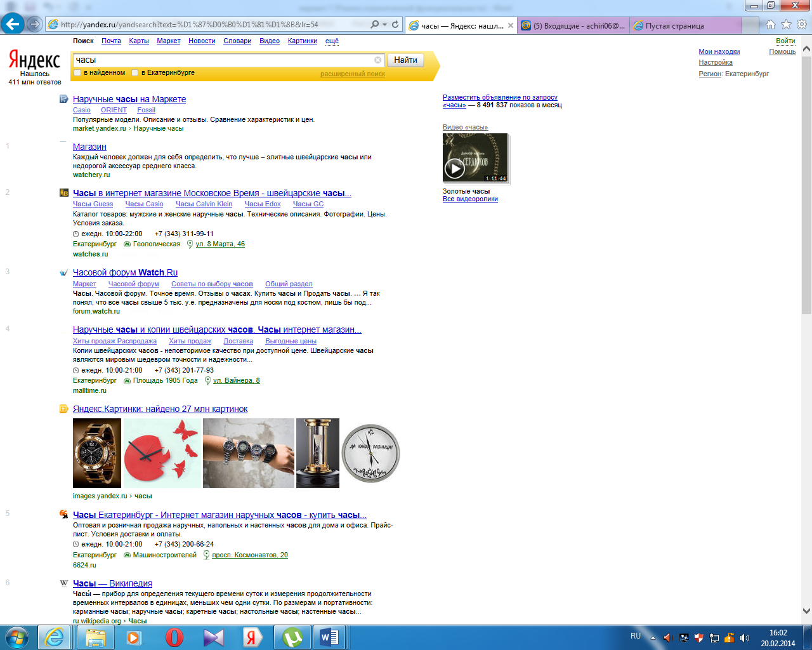
Task: Open the browser Home icon
Action: (771, 25)
